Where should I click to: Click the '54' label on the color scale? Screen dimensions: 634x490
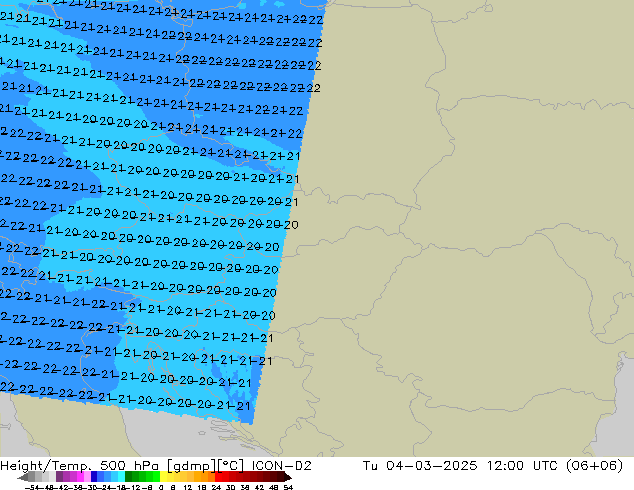pyautogui.click(x=288, y=488)
